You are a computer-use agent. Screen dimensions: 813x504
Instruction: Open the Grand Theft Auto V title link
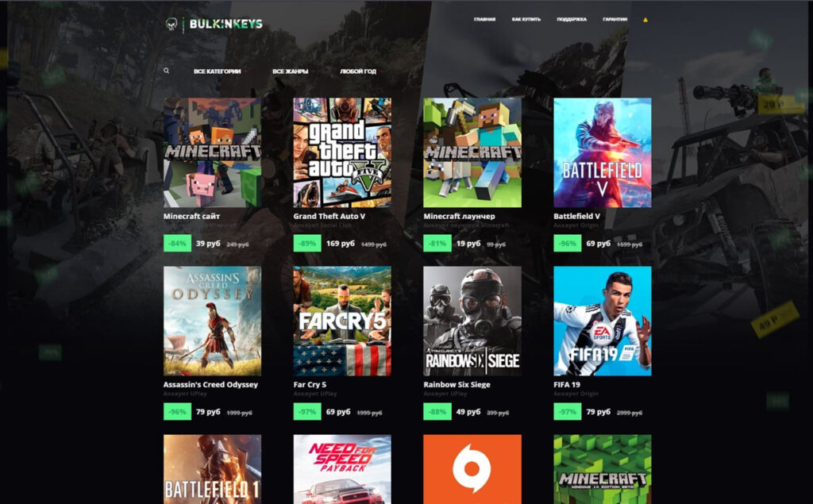coord(329,216)
